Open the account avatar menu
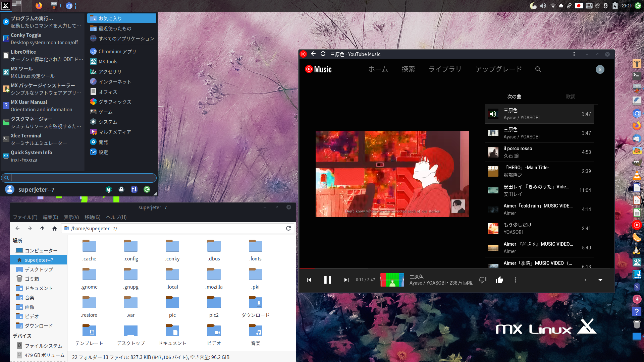This screenshot has height=362, width=644. pos(600,69)
